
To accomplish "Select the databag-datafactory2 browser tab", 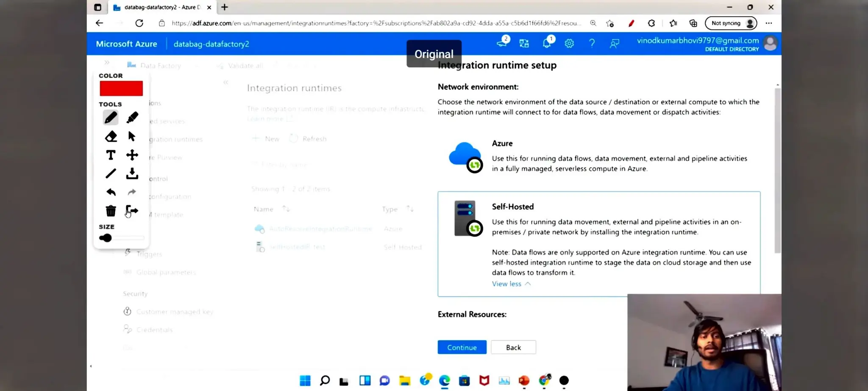I will point(162,7).
